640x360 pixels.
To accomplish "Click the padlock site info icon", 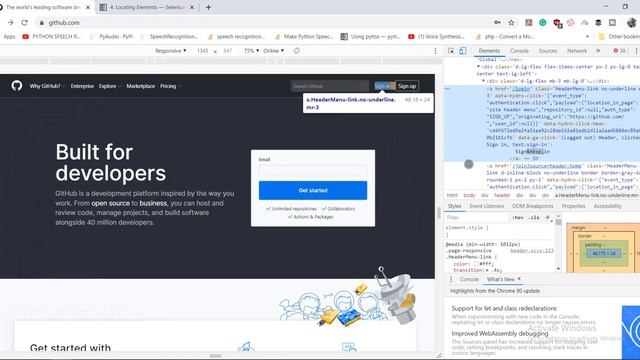I will click(x=42, y=23).
